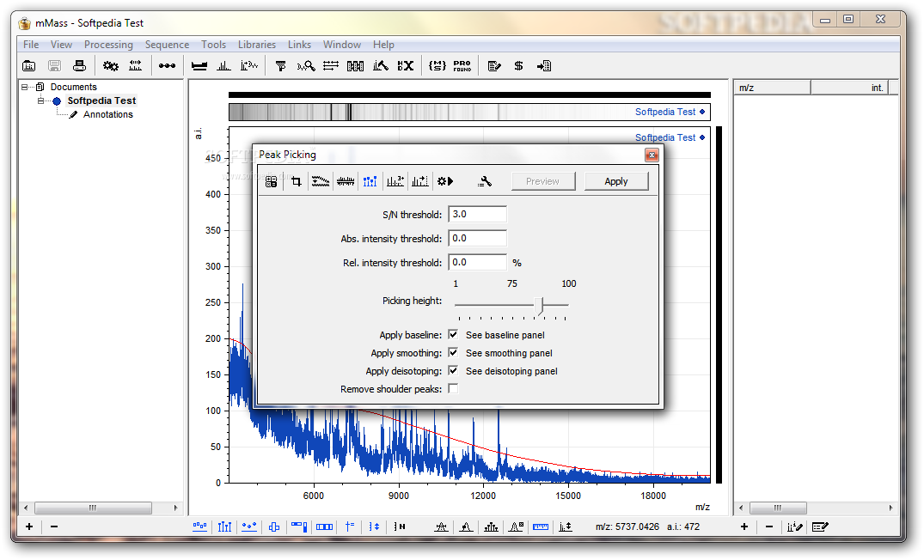
Task: Open the Tools menu
Action: pos(213,45)
